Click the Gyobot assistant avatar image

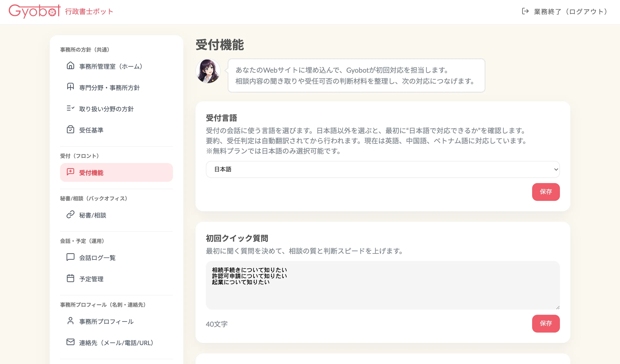point(208,71)
